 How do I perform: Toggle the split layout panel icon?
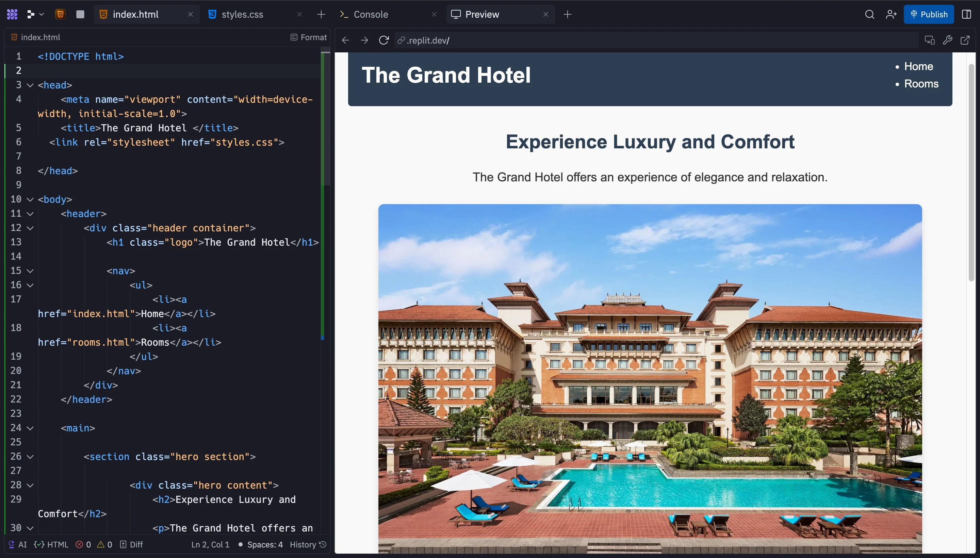coord(966,14)
